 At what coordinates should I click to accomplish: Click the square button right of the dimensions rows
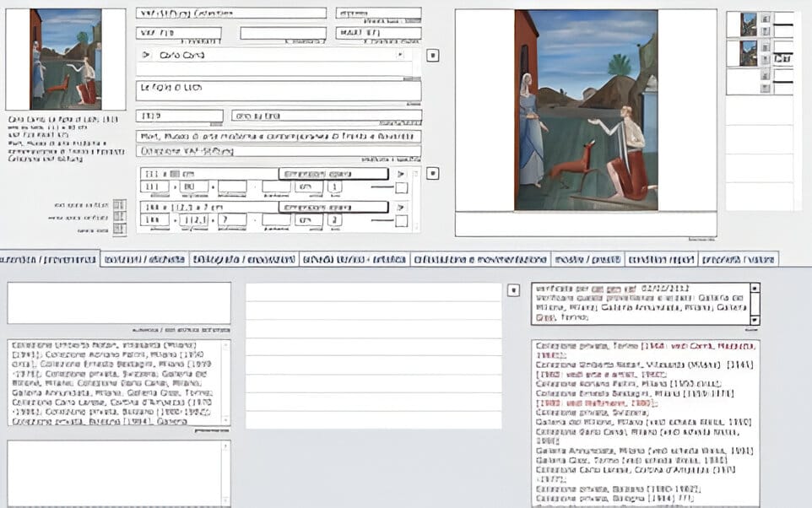(432, 174)
